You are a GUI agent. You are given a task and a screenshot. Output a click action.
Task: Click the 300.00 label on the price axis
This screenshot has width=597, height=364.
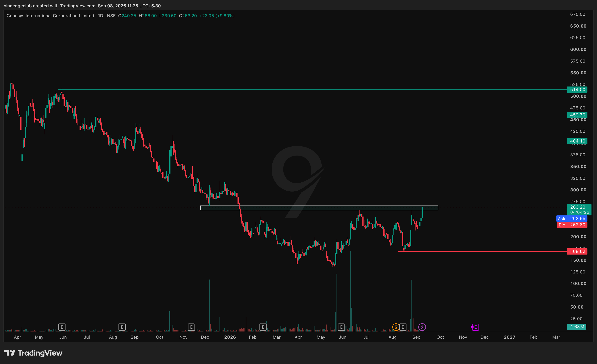pyautogui.click(x=578, y=190)
